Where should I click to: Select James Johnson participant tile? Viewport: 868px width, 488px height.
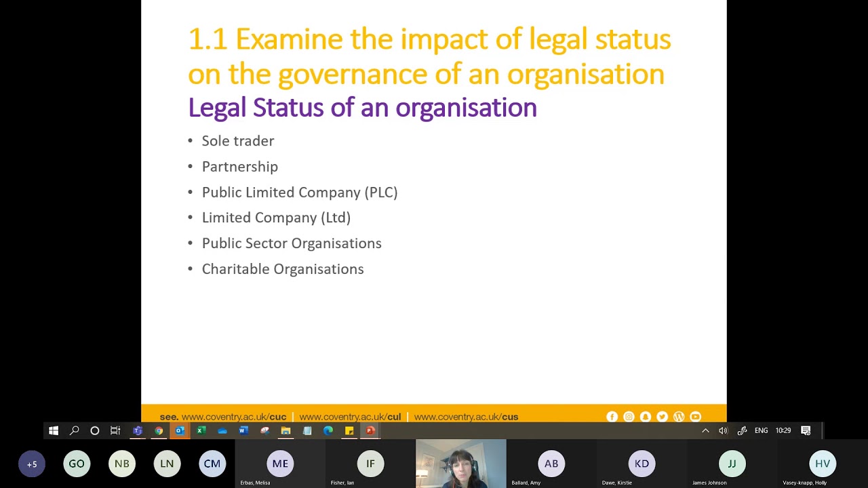coord(732,464)
